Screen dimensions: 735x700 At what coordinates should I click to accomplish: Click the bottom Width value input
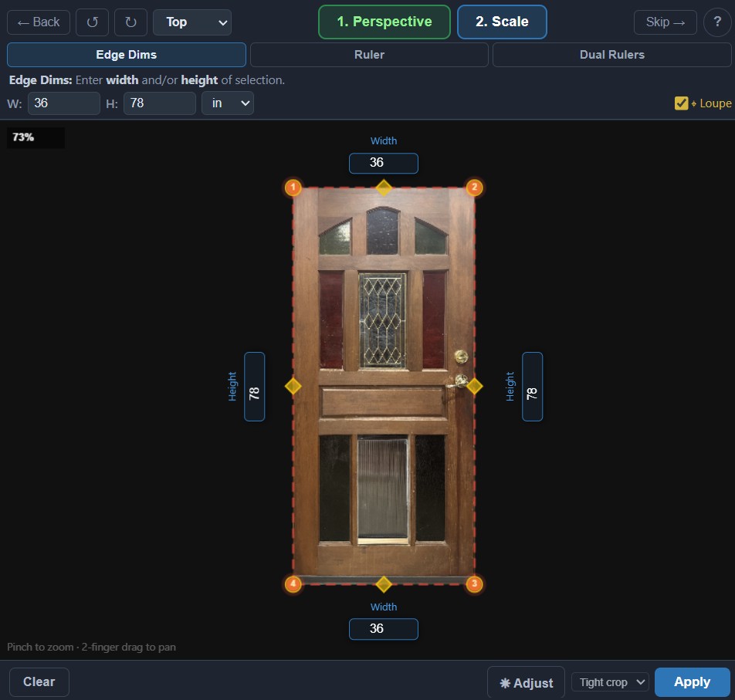click(x=384, y=629)
